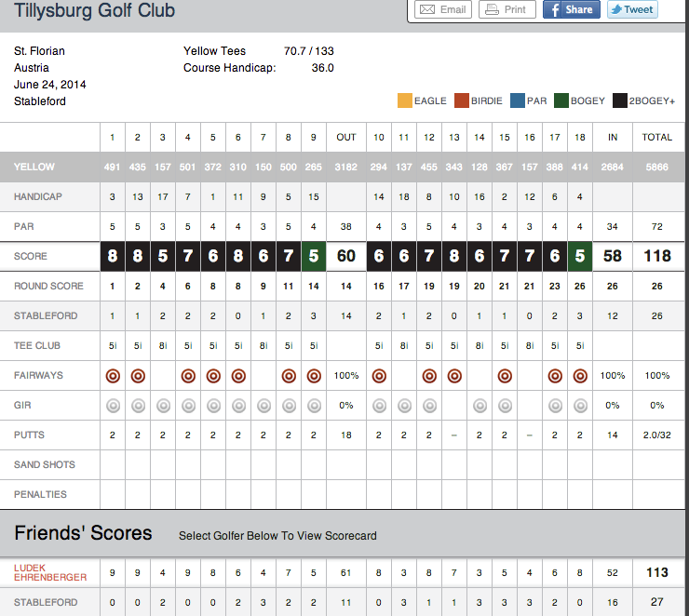Share the scorecard on Facebook

tap(571, 9)
